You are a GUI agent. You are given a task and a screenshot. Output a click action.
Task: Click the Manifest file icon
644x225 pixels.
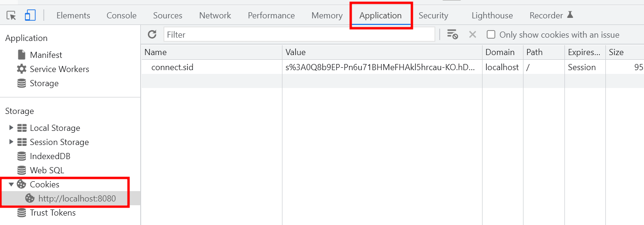(22, 55)
